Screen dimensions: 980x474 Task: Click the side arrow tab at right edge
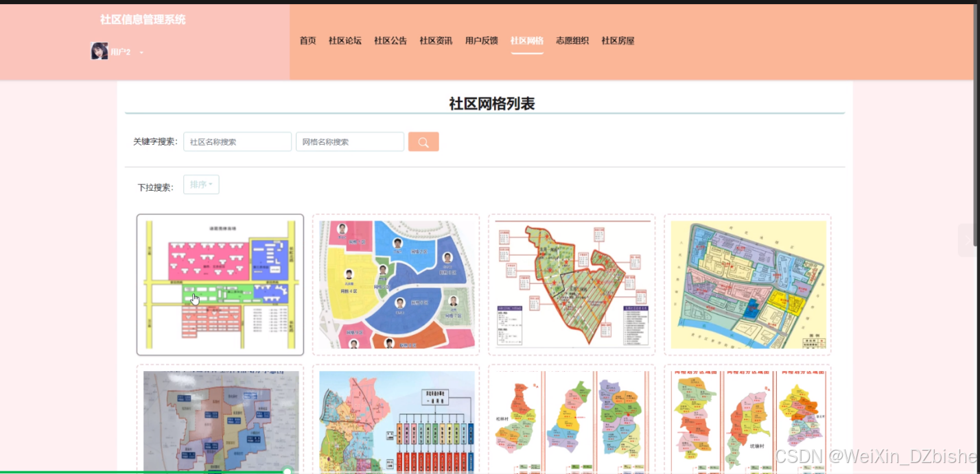pos(968,240)
